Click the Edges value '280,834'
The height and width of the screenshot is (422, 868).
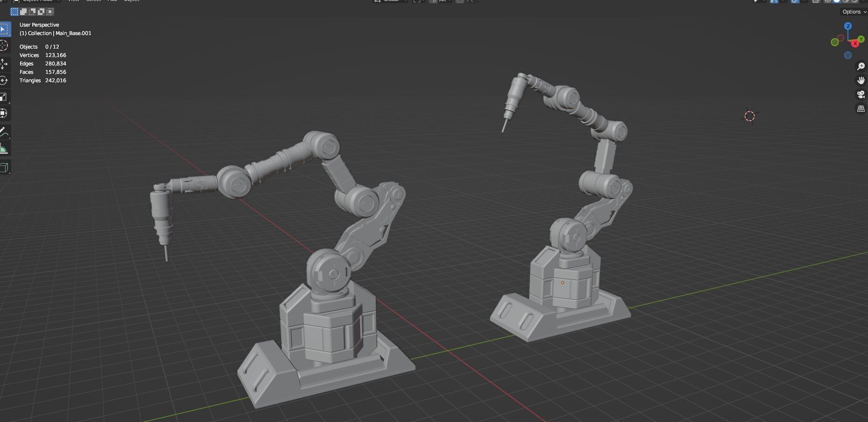click(56, 64)
